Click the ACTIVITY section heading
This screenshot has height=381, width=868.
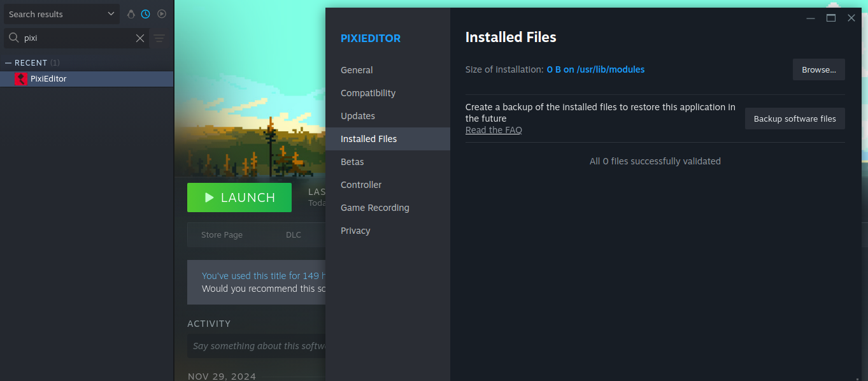click(x=209, y=324)
